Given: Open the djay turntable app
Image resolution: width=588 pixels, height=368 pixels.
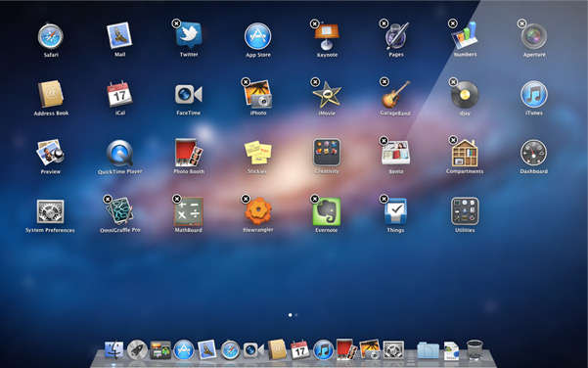Looking at the screenshot, I should 465,95.
